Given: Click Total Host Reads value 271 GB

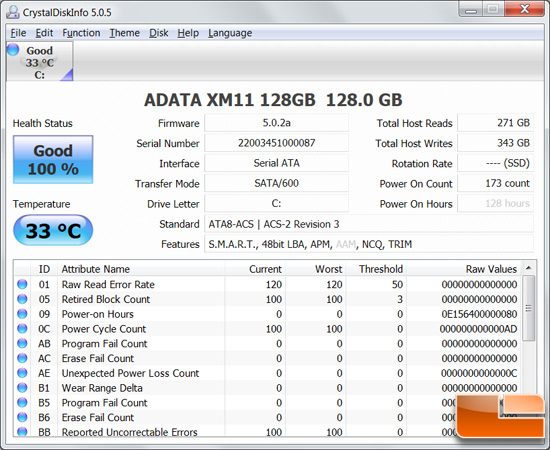Looking at the screenshot, I should click(x=495, y=123).
